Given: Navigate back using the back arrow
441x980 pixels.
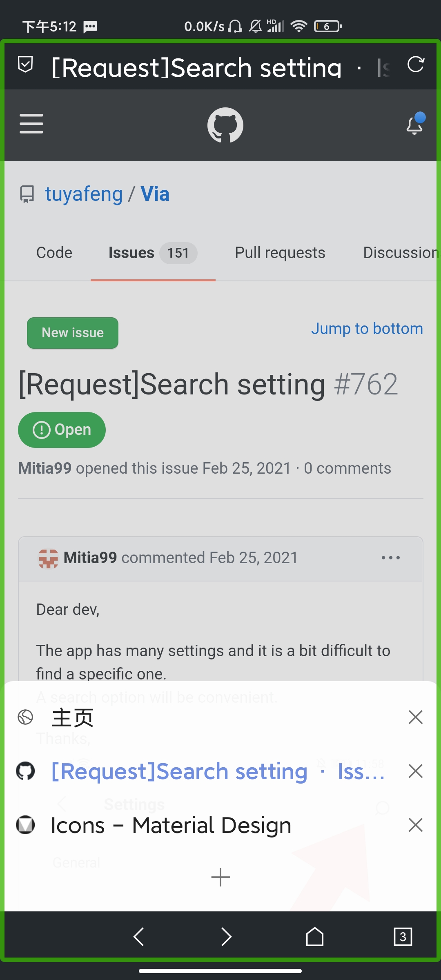Looking at the screenshot, I should pos(139,937).
